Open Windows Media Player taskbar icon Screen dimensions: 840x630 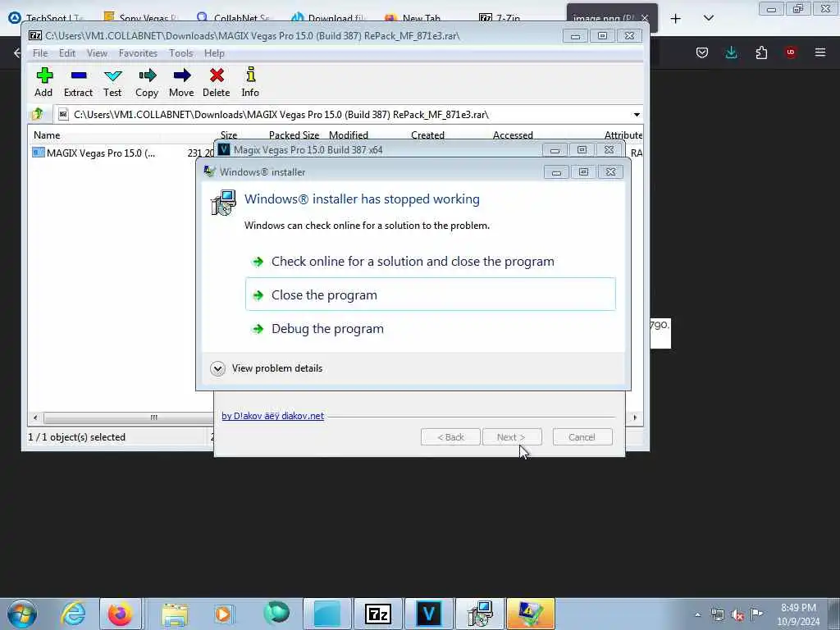coord(223,614)
